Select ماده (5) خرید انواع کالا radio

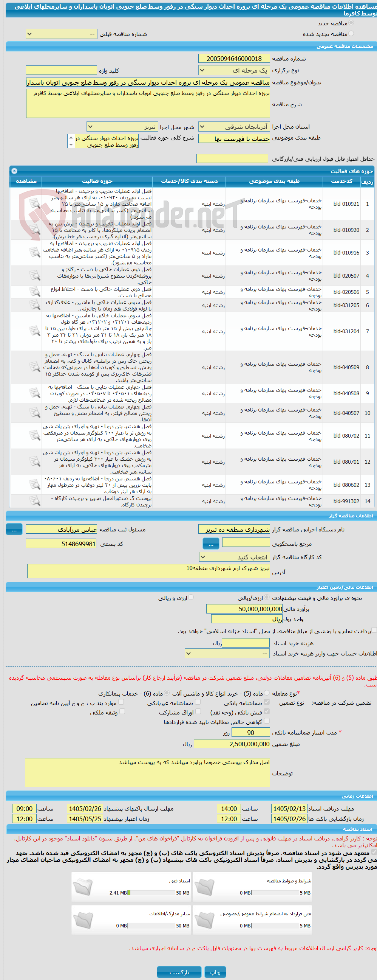pyautogui.click(x=267, y=693)
